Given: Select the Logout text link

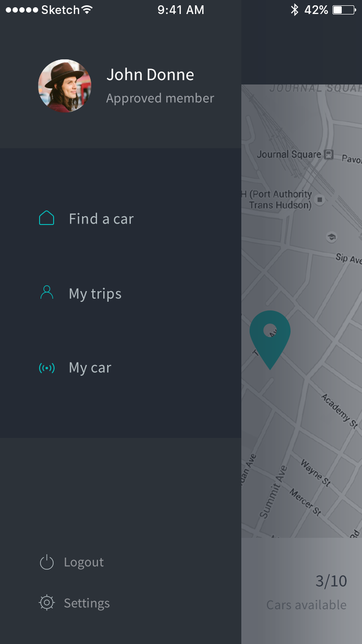Looking at the screenshot, I should click(84, 562).
